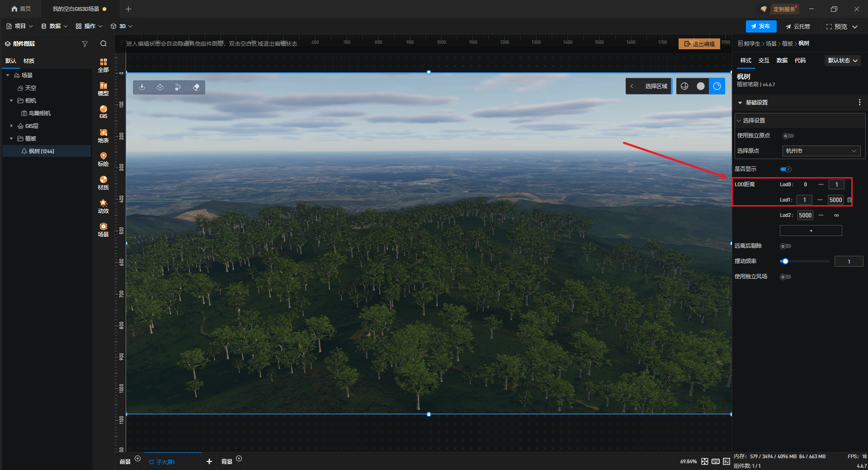The width and height of the screenshot is (868, 470).
Task: Enable the 远离后剔除 switch
Action: pos(785,246)
